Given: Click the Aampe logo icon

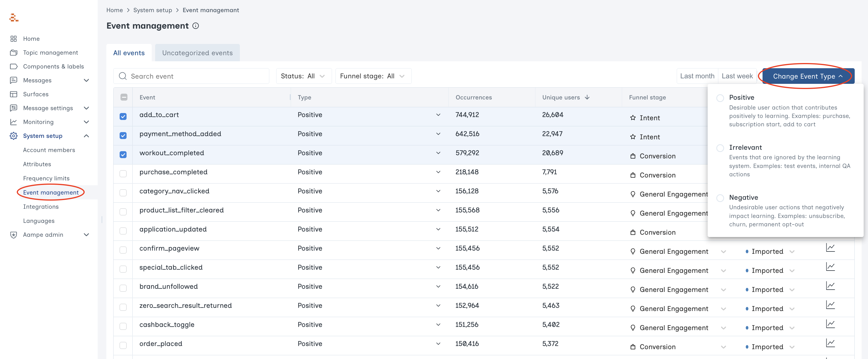Looking at the screenshot, I should pyautogui.click(x=14, y=18).
